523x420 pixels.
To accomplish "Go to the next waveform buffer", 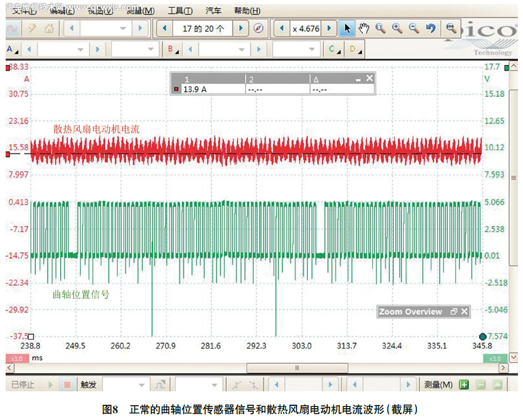I will (x=241, y=28).
